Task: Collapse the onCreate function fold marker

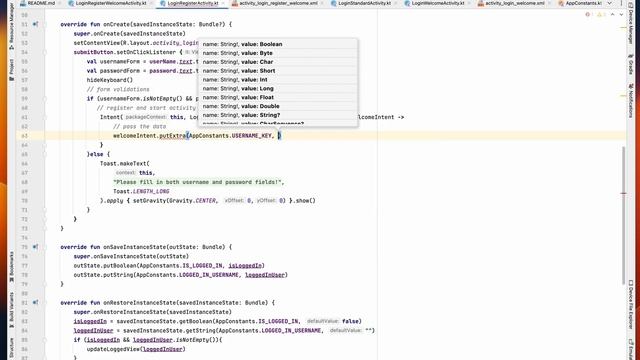Action: click(x=45, y=24)
